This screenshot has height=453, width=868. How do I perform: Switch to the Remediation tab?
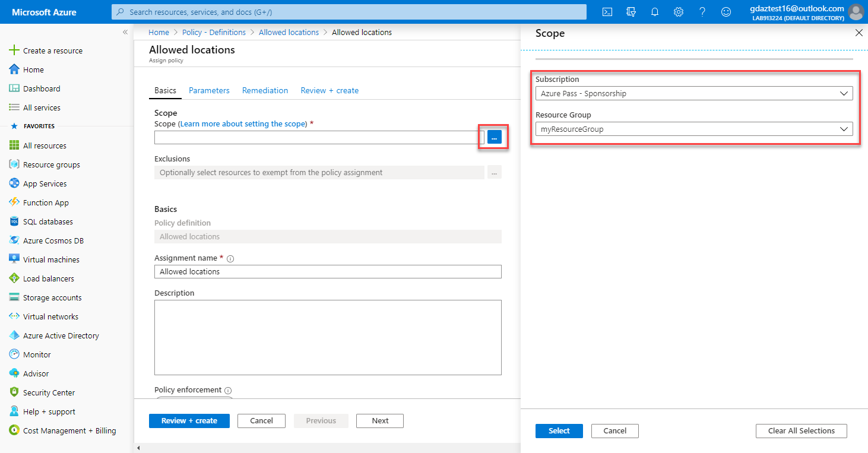pyautogui.click(x=265, y=90)
